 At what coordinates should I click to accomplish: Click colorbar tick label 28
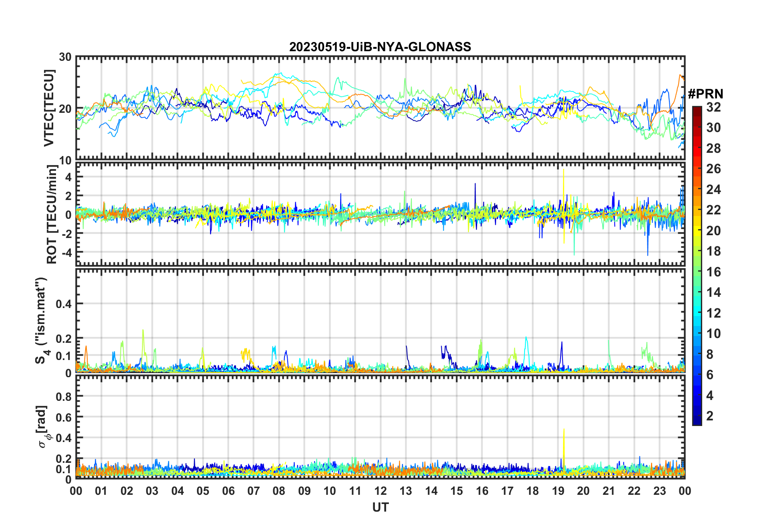(713, 148)
